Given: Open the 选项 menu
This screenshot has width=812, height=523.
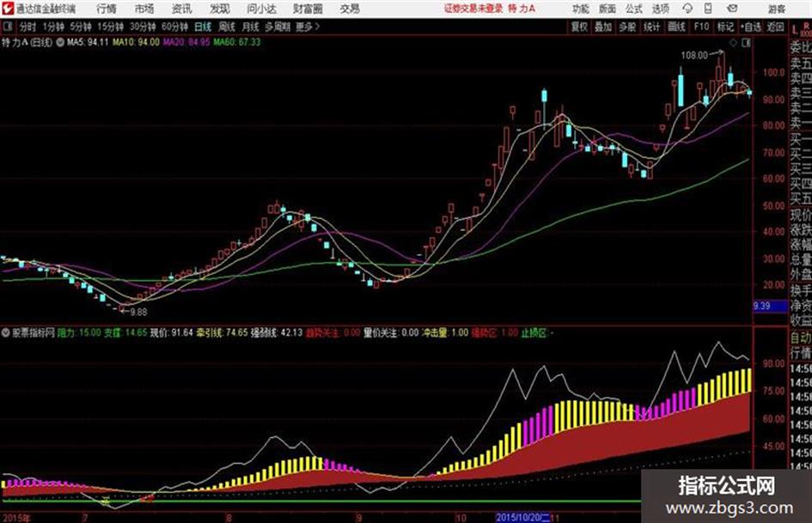Looking at the screenshot, I should (x=660, y=9).
